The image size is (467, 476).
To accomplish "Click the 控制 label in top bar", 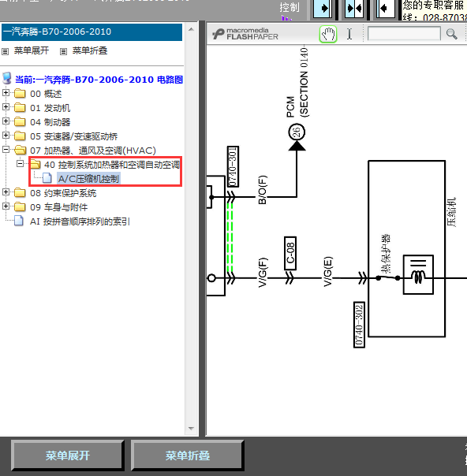I will click(x=290, y=7).
